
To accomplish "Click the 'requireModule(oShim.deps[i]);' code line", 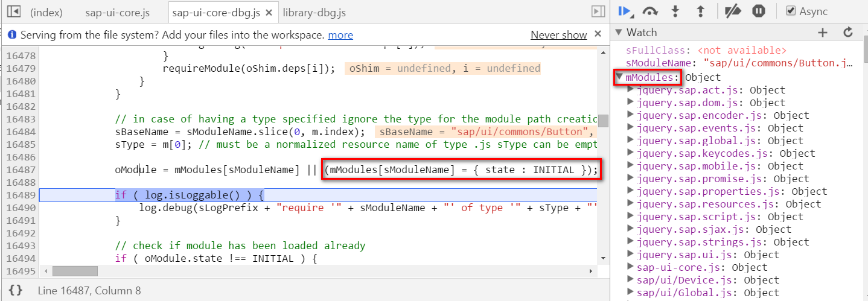I will (249, 68).
